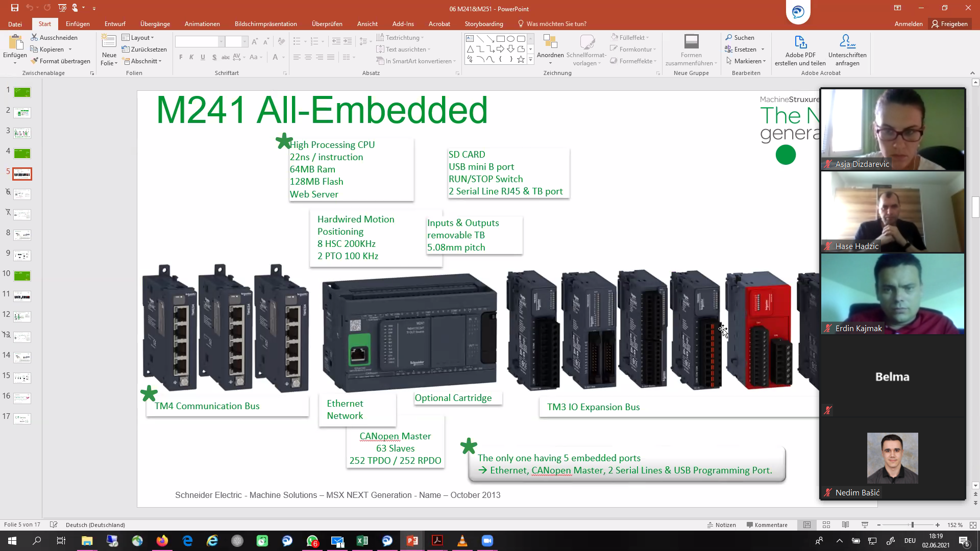Toggle Kommentare pane in status bar
Image resolution: width=980 pixels, height=551 pixels.
(x=767, y=524)
